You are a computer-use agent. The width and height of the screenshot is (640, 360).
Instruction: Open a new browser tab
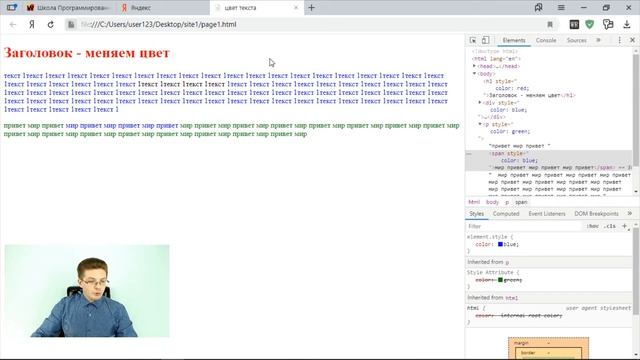[311, 7]
